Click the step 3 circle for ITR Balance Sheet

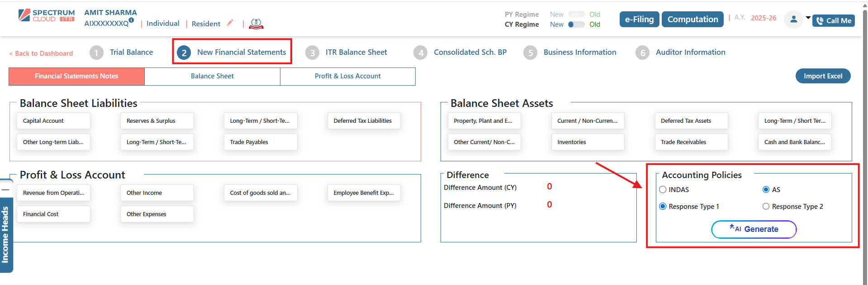click(312, 53)
